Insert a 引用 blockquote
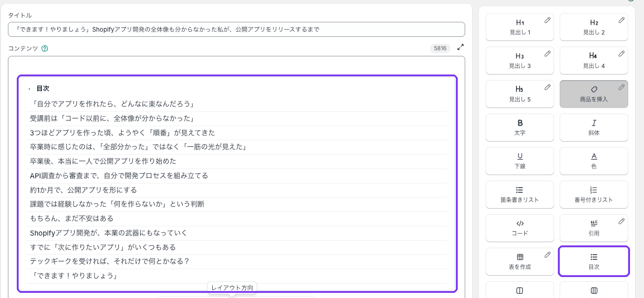Screen dimensions: 644x298 (594, 228)
